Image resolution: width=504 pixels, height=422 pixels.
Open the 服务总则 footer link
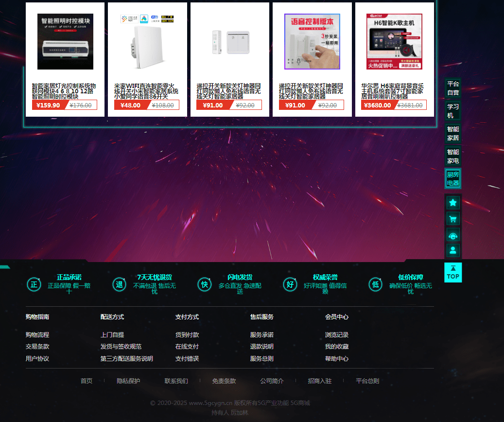pos(262,359)
